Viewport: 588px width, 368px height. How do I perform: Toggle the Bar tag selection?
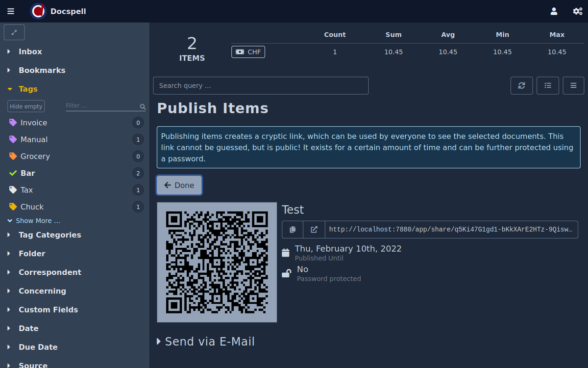coord(27,173)
